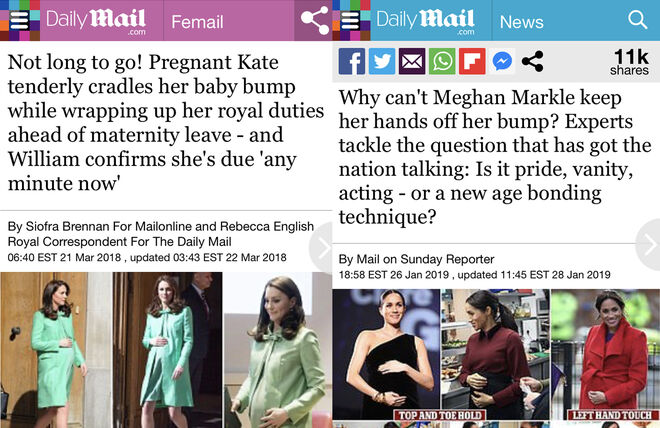This screenshot has width=660, height=428.
Task: Share the Meghan article on Twitter
Action: point(382,62)
